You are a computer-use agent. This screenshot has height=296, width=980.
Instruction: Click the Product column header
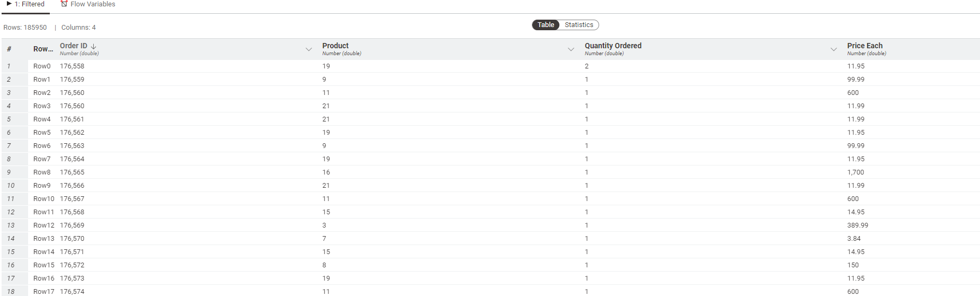pyautogui.click(x=335, y=46)
